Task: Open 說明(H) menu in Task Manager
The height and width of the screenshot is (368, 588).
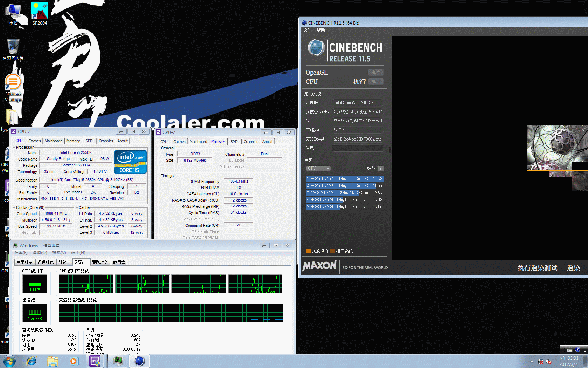Action: (x=78, y=252)
